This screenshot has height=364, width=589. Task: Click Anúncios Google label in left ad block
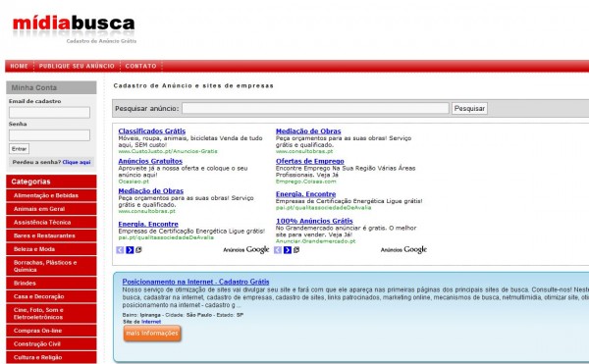[x=246, y=250]
